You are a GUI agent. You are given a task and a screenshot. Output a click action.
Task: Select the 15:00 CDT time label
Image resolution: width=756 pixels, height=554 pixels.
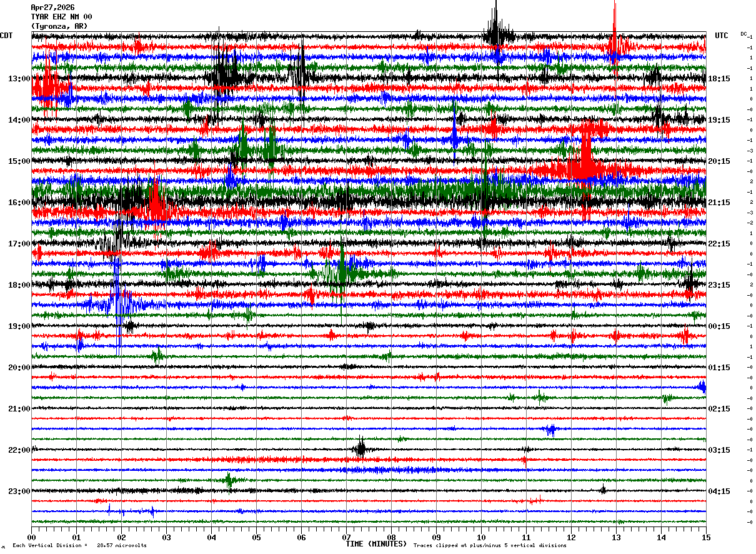19,161
